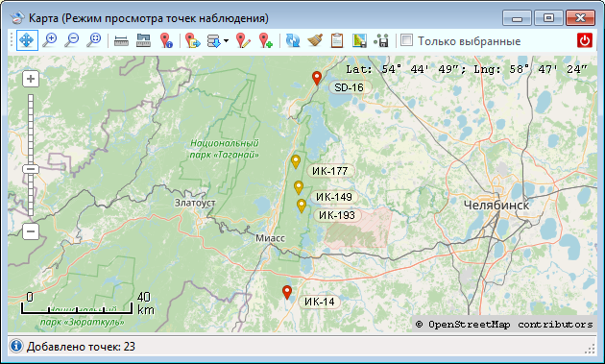The height and width of the screenshot is (364, 605).
Task: Minimize the Карта window
Action: coord(517,18)
